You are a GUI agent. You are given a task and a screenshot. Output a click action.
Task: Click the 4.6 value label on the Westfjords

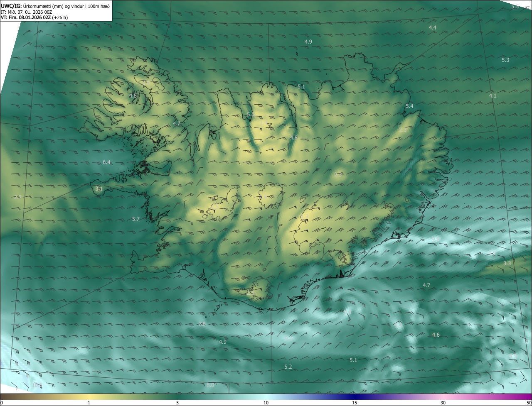133,96
